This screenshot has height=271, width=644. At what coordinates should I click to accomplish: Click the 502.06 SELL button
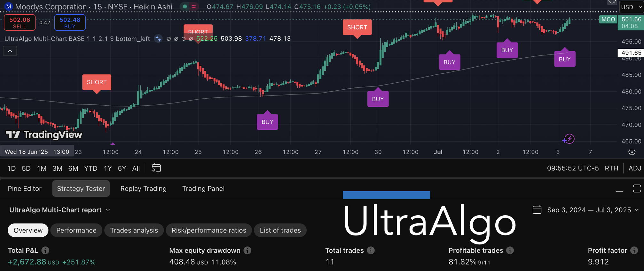click(x=20, y=22)
